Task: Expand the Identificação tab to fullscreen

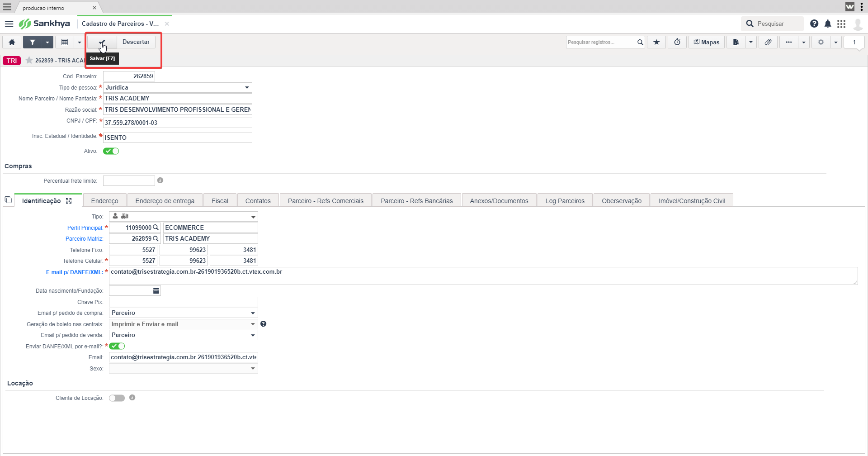Action: (69, 201)
